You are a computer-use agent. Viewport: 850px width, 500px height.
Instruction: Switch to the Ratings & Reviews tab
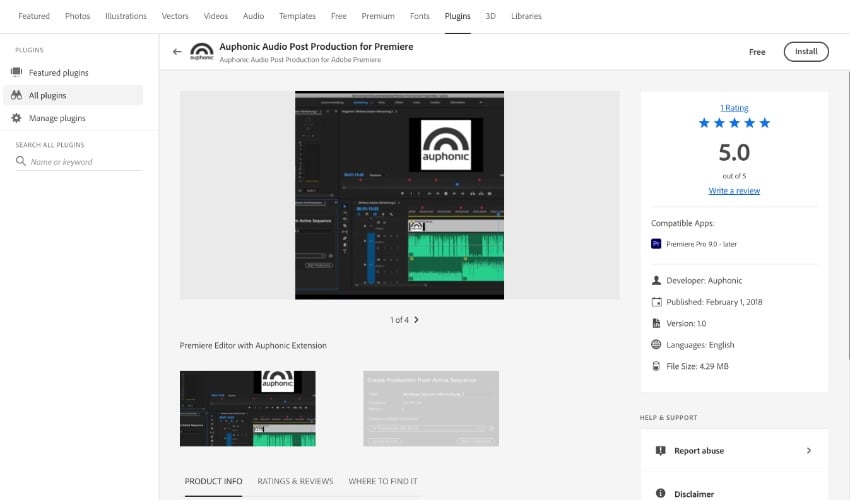[x=295, y=481]
